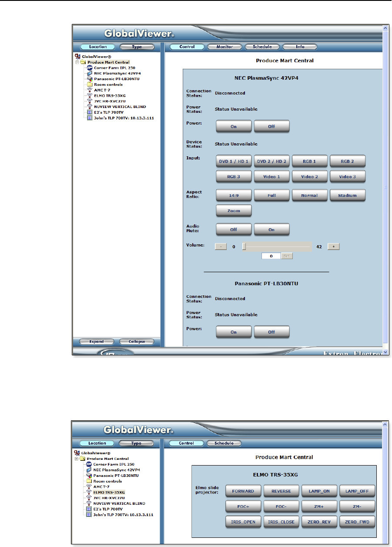Click Panasonic PT-LB30NTU tree icon in window with Monitor tab
Screen dimensions: 392x547
pyautogui.click(x=90, y=79)
